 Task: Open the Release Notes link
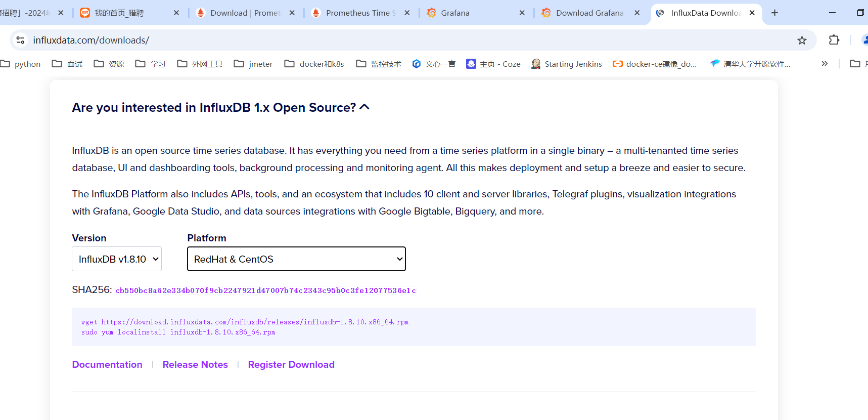[x=195, y=364]
